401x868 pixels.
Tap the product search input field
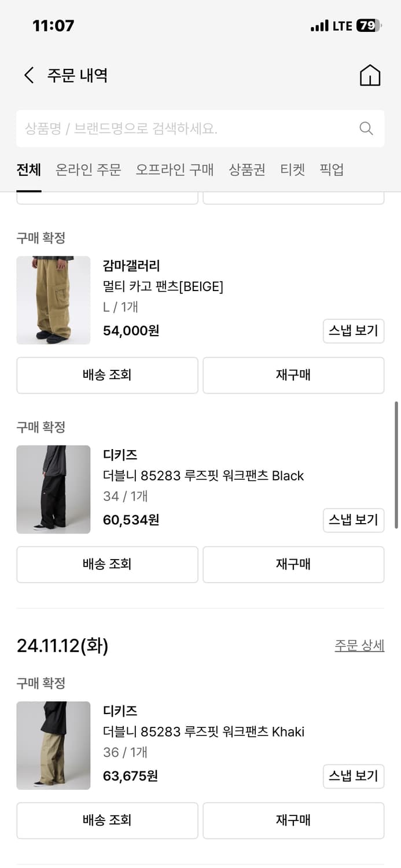point(174,128)
